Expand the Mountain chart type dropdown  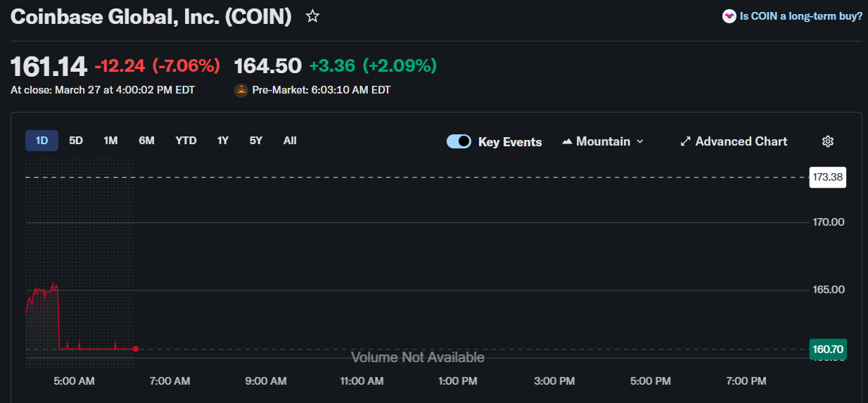tap(603, 141)
